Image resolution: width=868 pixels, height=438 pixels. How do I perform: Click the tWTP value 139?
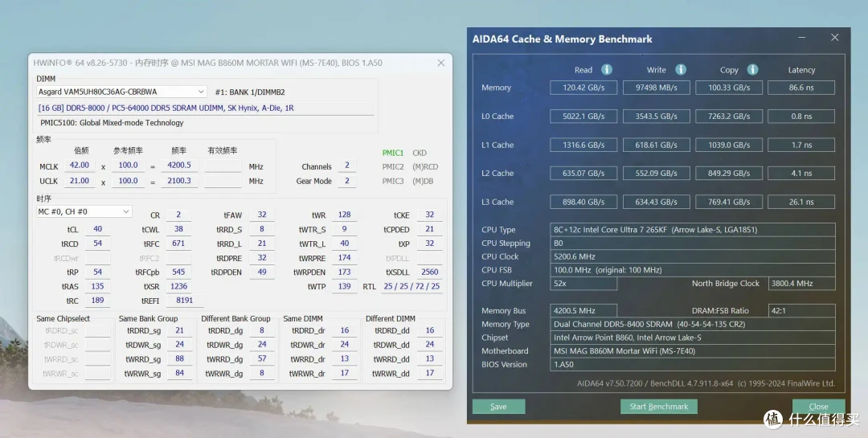(x=344, y=287)
